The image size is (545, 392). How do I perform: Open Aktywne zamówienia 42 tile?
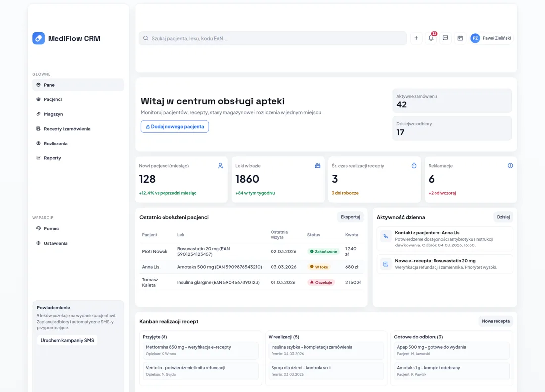[x=452, y=100]
